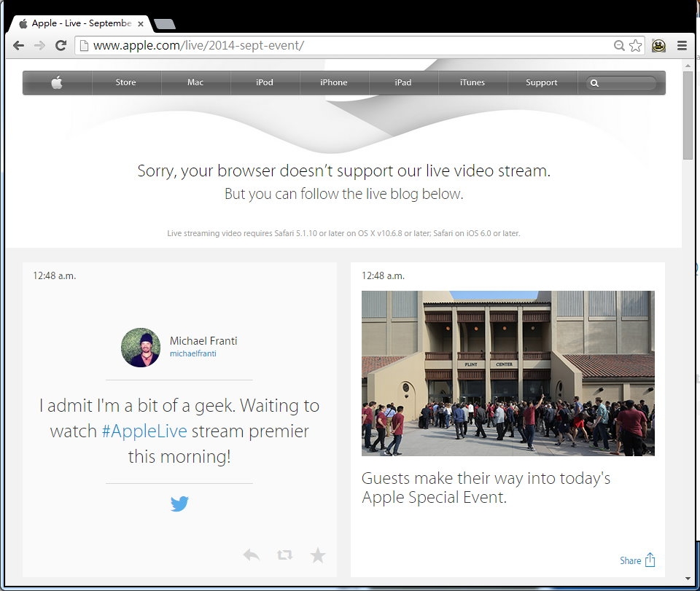Viewport: 700px width, 591px height.
Task: Click the 'Guests make their way' caption
Action: coord(486,488)
